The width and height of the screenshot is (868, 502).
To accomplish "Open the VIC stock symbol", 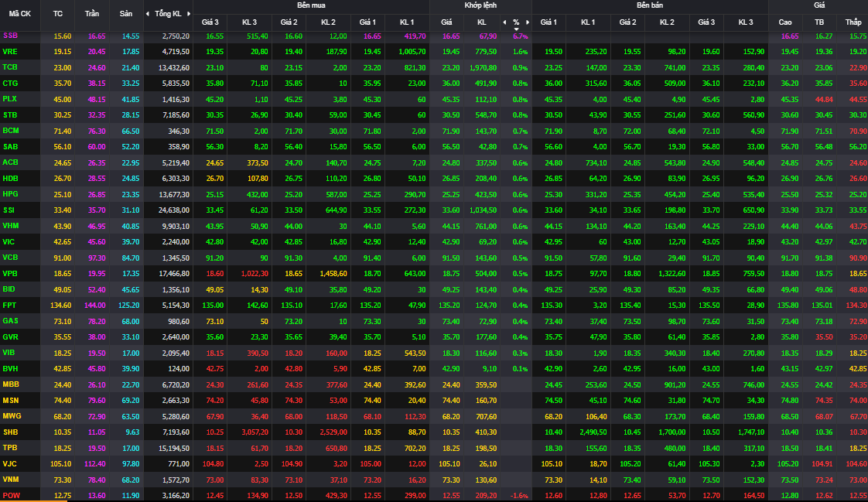I will (x=9, y=242).
